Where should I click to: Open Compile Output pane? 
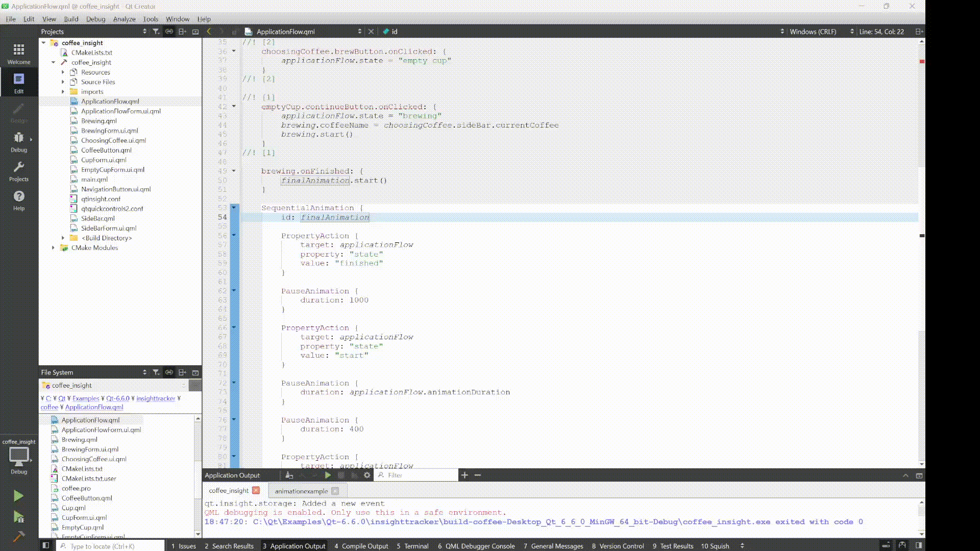pyautogui.click(x=361, y=546)
